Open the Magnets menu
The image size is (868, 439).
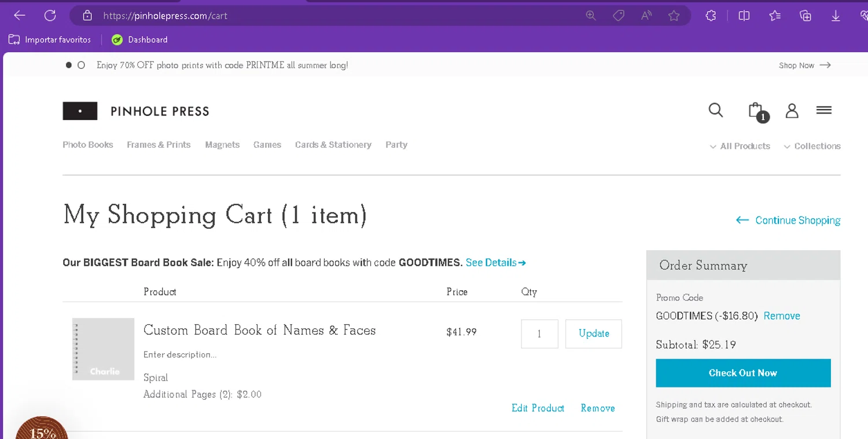pos(222,145)
